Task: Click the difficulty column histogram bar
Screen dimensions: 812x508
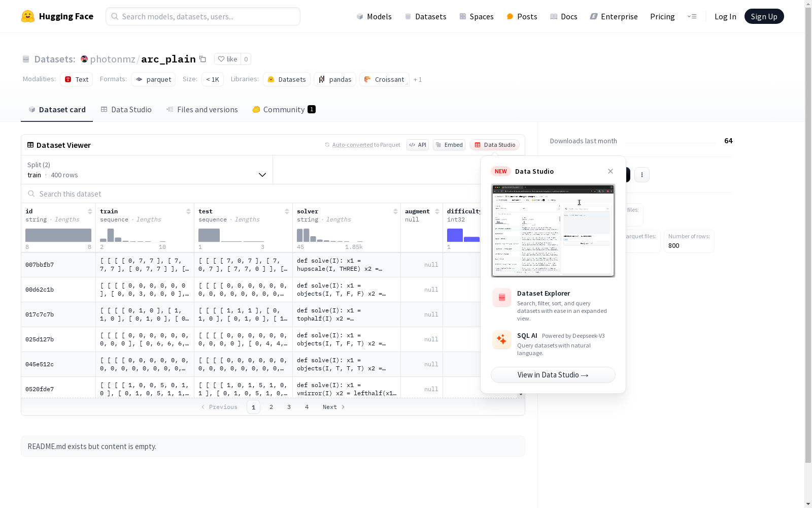Action: point(455,235)
